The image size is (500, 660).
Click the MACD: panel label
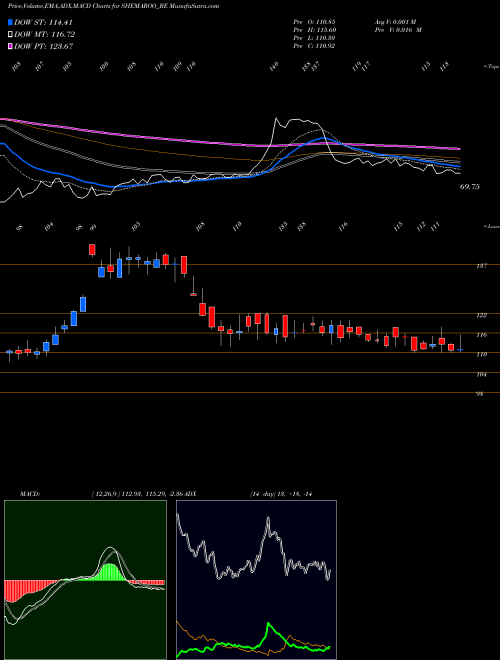(x=30, y=494)
